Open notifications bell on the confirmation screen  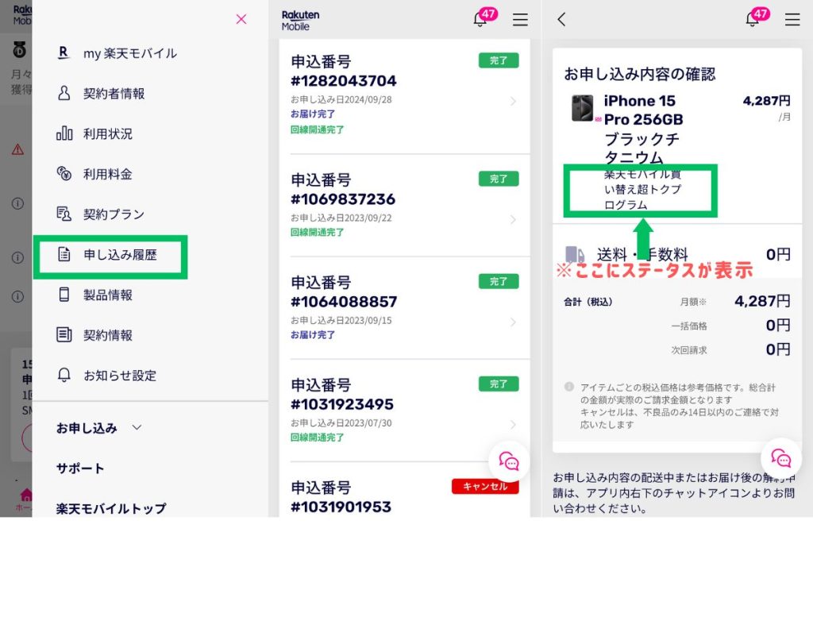click(753, 20)
